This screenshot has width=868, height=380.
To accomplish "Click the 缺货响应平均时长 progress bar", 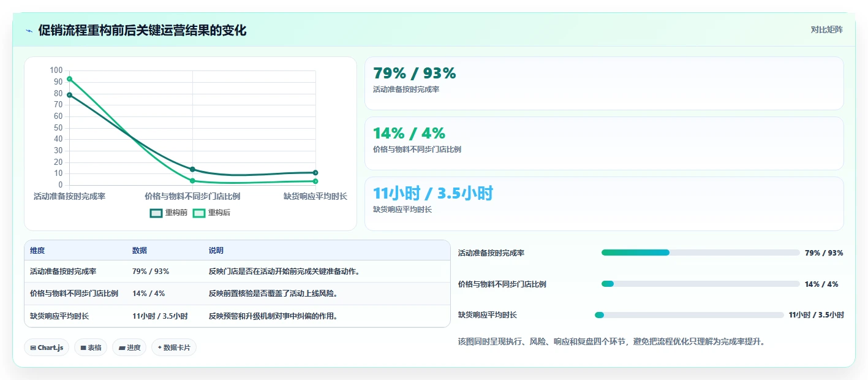I will pos(689,315).
